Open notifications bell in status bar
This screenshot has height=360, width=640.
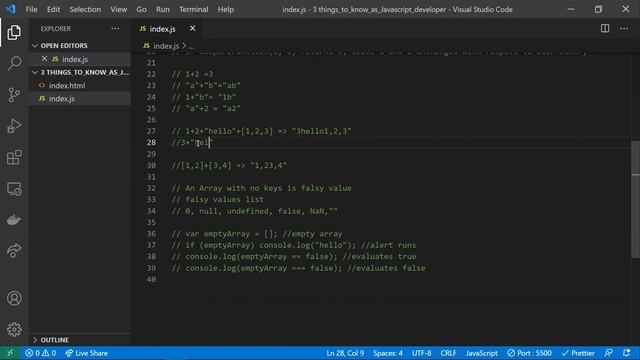coord(627,353)
